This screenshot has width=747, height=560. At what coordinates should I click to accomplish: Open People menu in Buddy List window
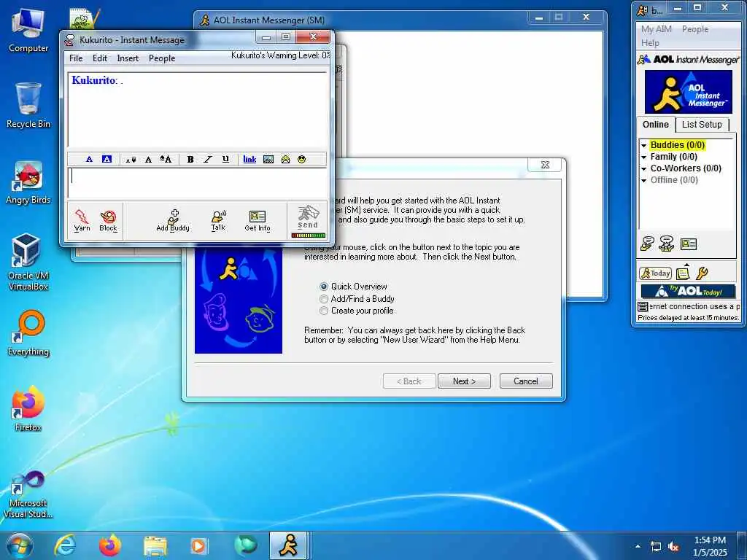[695, 29]
